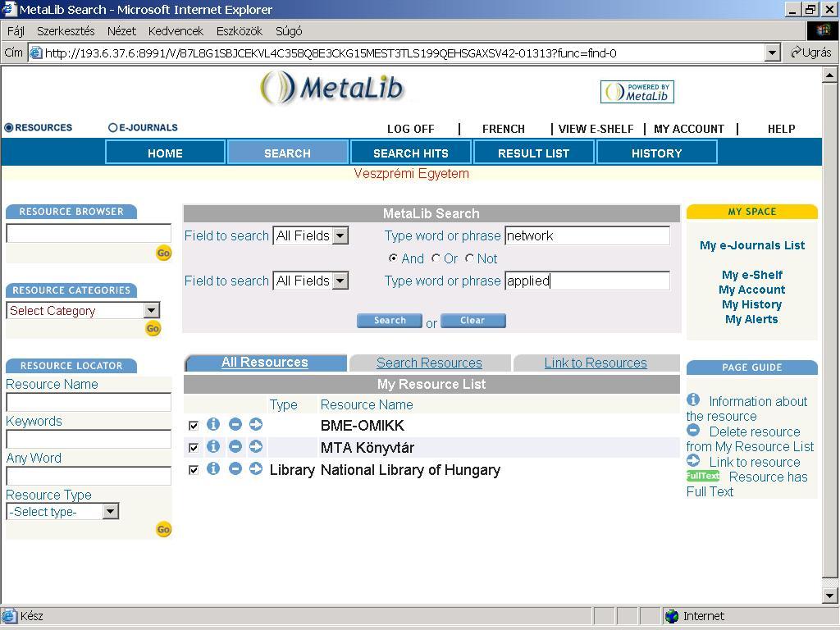Viewport: 840px width, 630px height.
Task: Open My e-Journals List link
Action: coord(752,245)
